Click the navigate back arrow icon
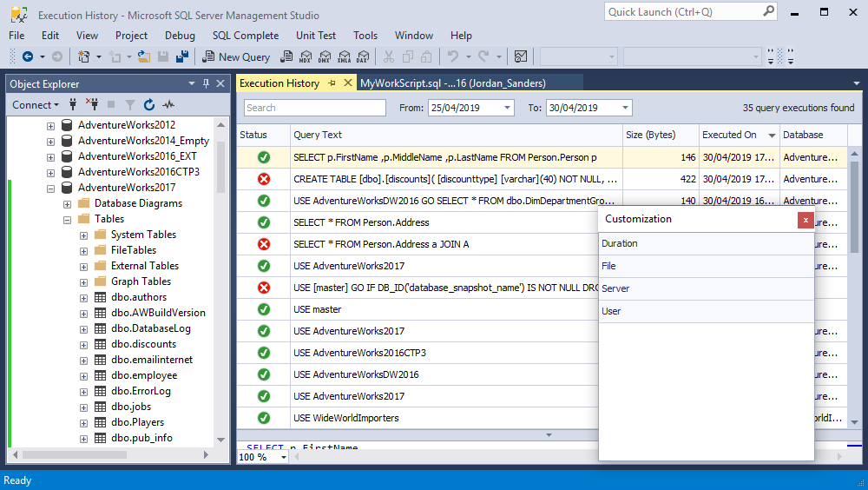 [28, 56]
